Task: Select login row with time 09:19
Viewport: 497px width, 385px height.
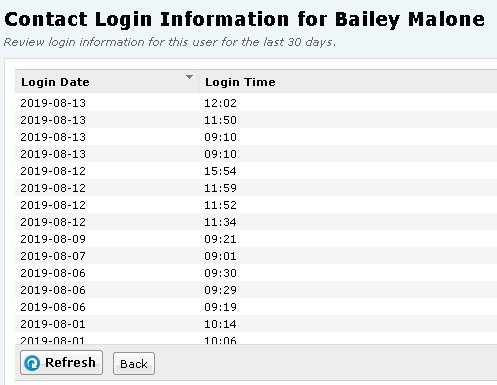Action: pyautogui.click(x=256, y=307)
